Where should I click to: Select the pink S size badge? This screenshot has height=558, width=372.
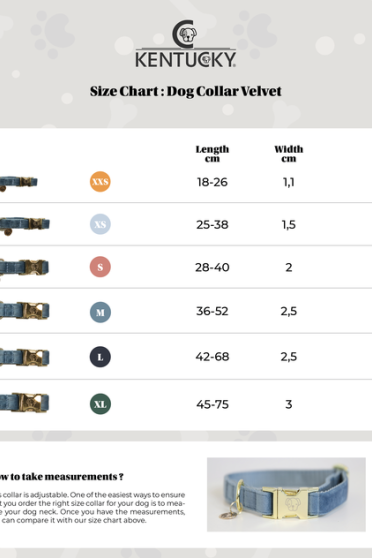pyautogui.click(x=100, y=267)
